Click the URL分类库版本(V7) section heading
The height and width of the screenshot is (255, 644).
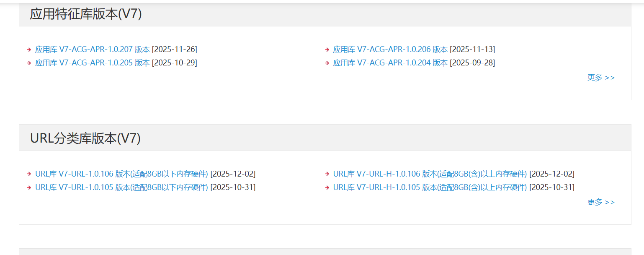(85, 138)
